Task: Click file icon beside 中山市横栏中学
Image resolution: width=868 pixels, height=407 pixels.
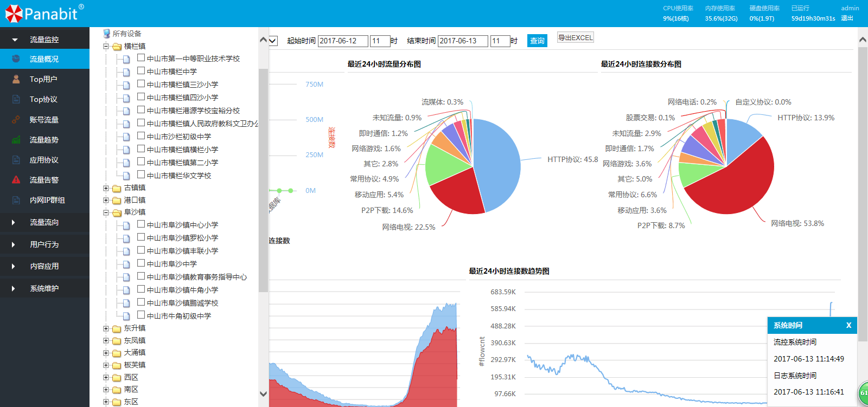Action: point(126,72)
